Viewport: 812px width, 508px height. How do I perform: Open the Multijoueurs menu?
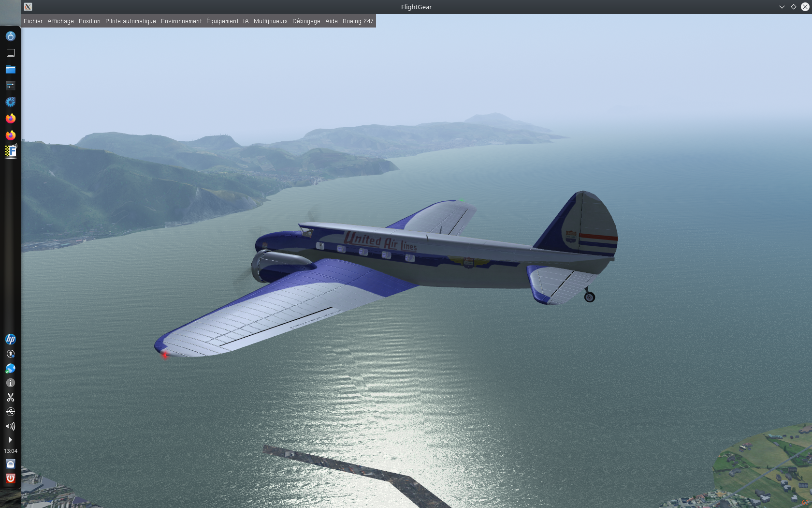pyautogui.click(x=270, y=21)
